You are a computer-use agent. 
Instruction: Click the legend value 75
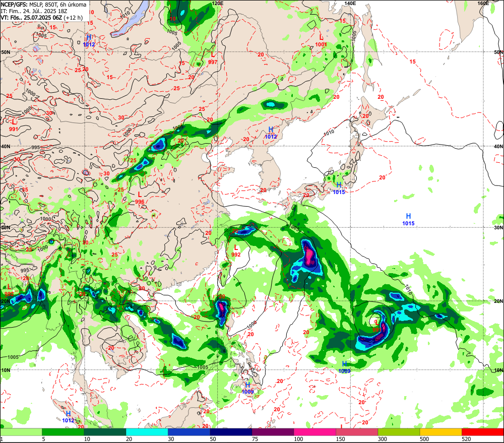255,439
